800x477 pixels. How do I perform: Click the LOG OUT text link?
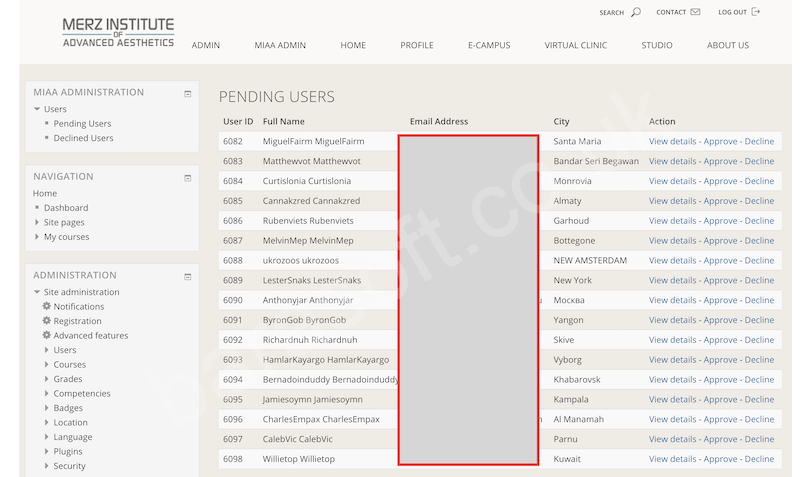(732, 12)
